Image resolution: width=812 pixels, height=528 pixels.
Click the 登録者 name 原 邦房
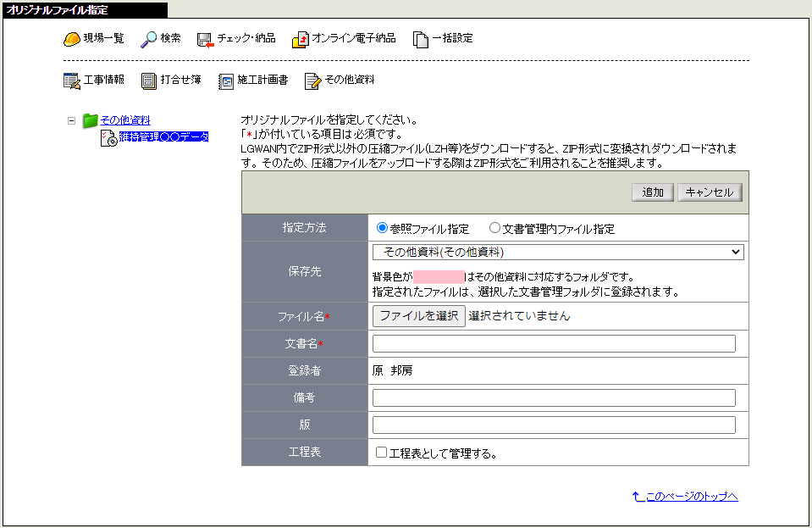pos(392,370)
